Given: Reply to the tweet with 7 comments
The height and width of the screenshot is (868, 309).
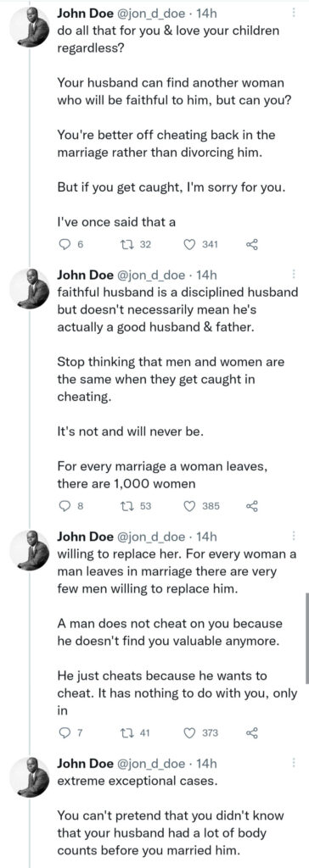Looking at the screenshot, I should click(x=64, y=733).
